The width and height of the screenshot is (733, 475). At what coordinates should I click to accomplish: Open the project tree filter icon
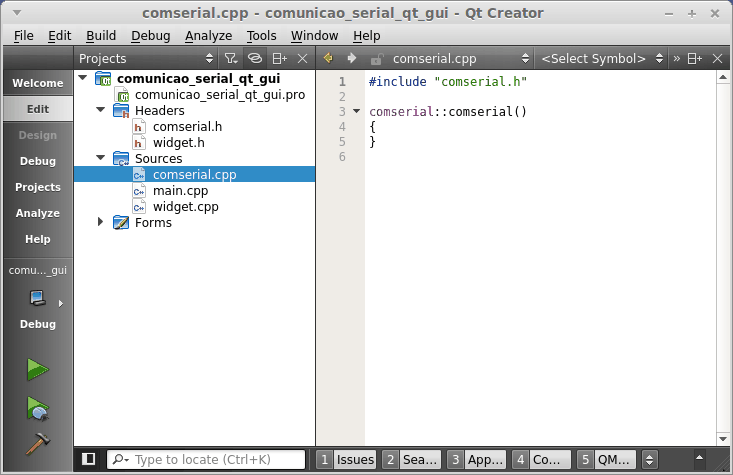231,58
